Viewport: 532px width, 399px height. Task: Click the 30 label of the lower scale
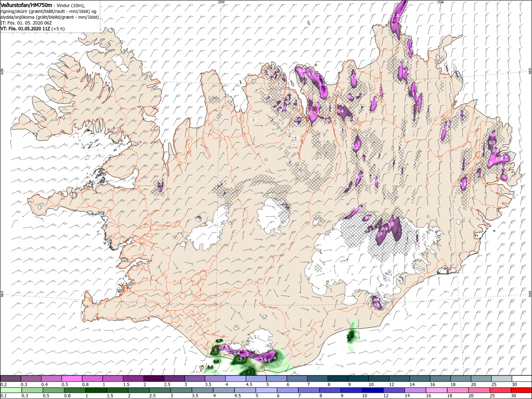click(514, 396)
